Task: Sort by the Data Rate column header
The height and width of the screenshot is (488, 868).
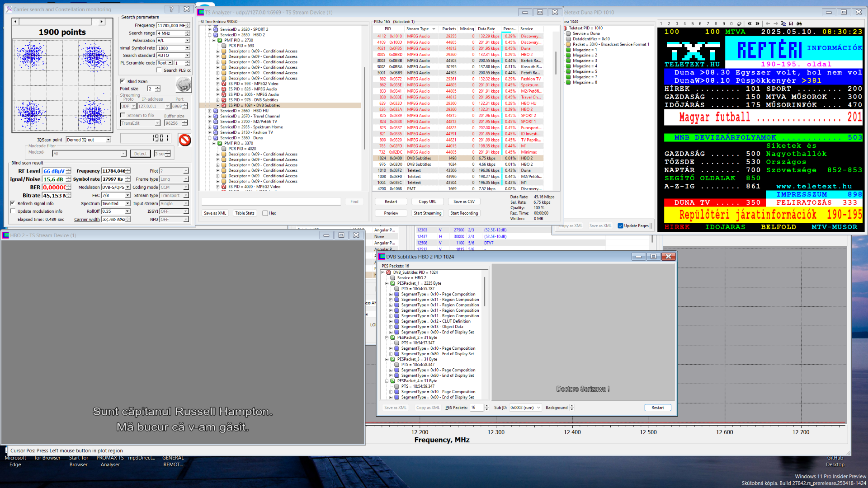Action: click(488, 28)
